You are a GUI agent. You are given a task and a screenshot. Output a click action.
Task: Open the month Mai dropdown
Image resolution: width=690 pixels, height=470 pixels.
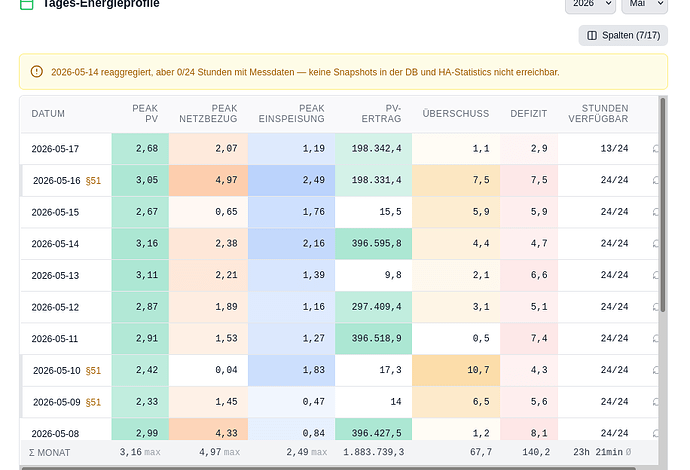tap(645, 4)
